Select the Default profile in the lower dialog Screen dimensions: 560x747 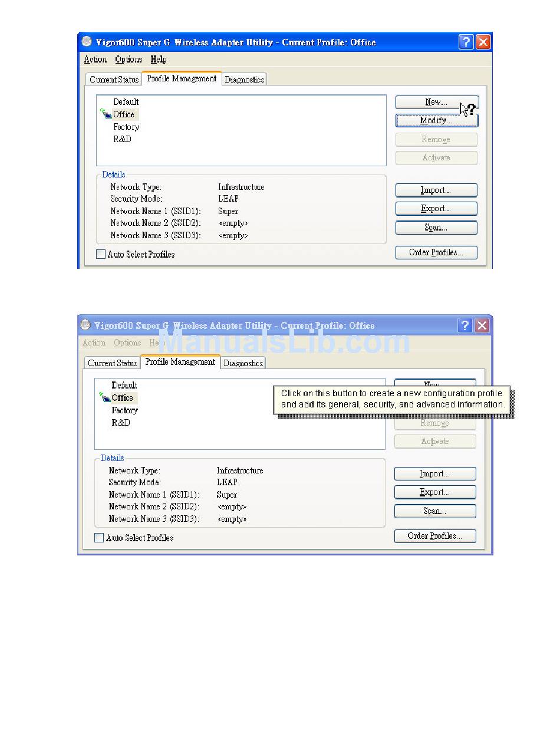pos(124,386)
